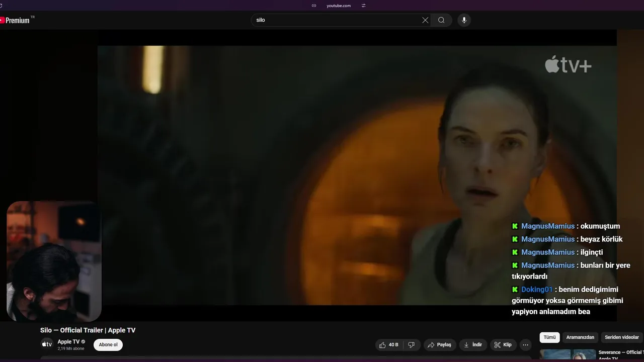The image size is (644, 362).
Task: Subscribe with the Abone ol button
Action: coord(108,345)
